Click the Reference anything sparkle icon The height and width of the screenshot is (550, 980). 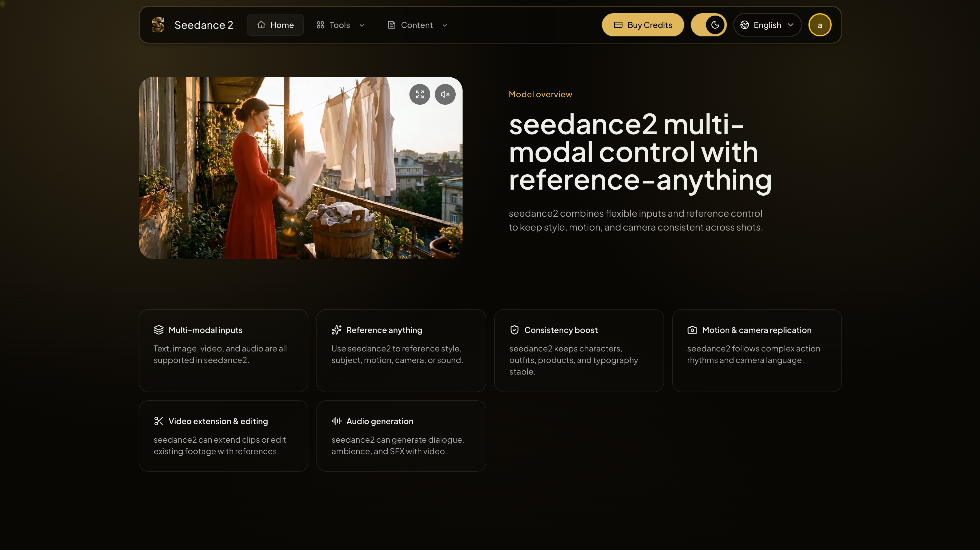point(336,330)
